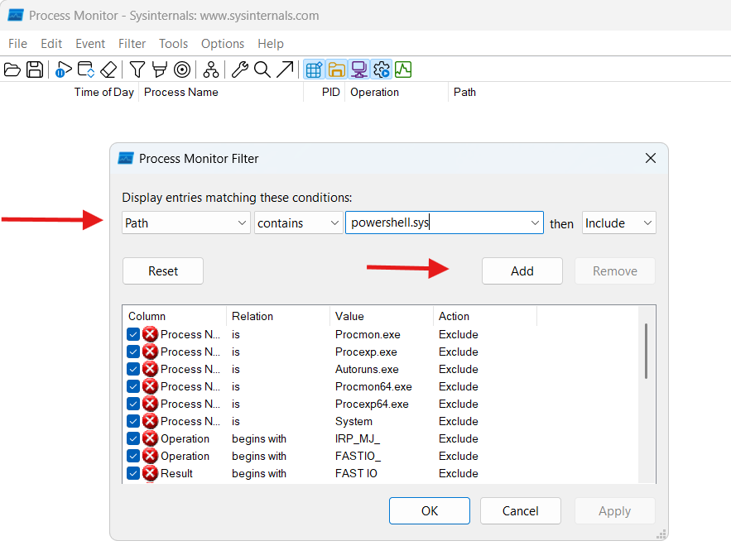Open the Edit menu
The height and width of the screenshot is (560, 731).
coord(51,44)
